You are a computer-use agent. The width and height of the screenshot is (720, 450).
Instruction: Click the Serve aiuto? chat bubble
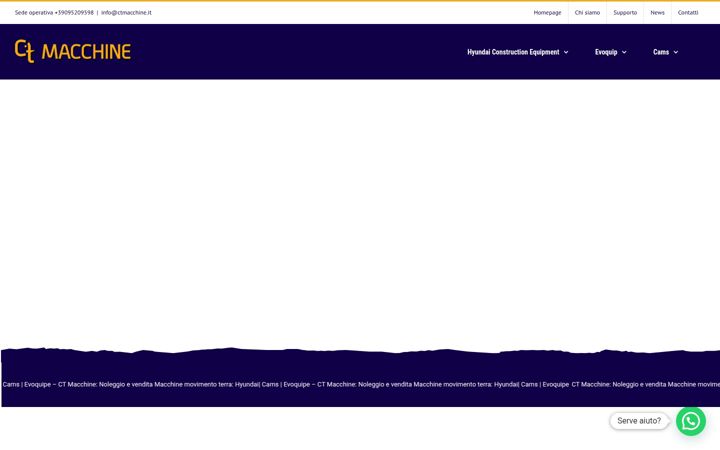coord(639,421)
